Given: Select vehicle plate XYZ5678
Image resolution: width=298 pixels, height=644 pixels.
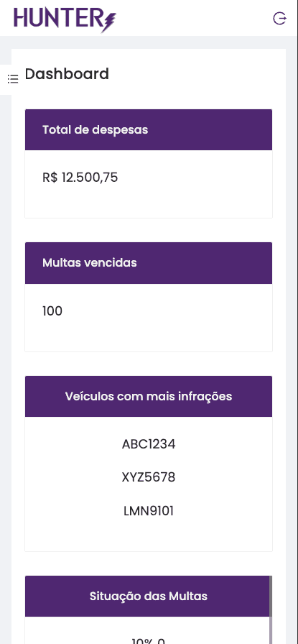Looking at the screenshot, I should coord(149,477).
